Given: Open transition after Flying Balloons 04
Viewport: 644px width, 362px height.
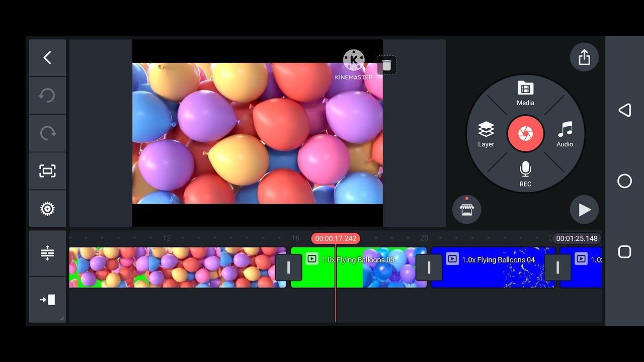Looking at the screenshot, I should (x=557, y=267).
